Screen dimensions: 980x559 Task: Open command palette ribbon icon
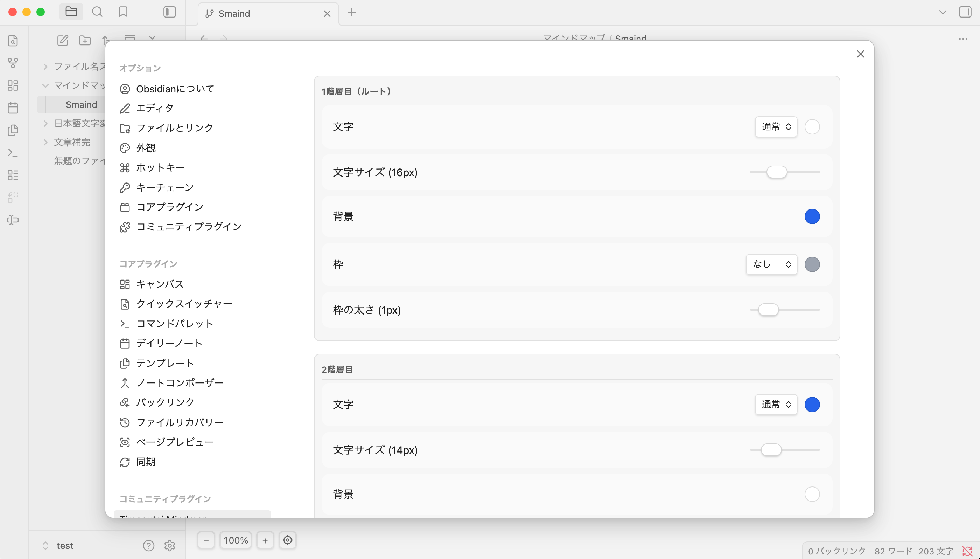[13, 152]
